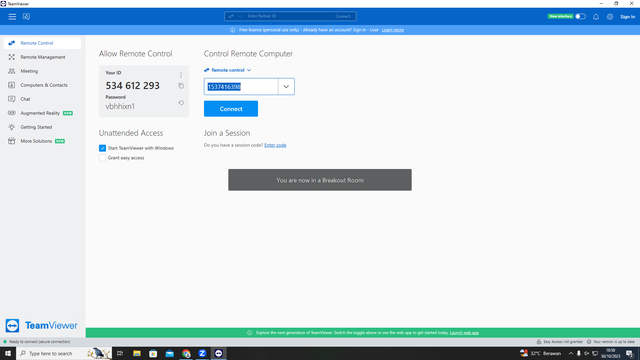Click the Launch web app link
Screen dimensions: 640x360
[x=464, y=333]
